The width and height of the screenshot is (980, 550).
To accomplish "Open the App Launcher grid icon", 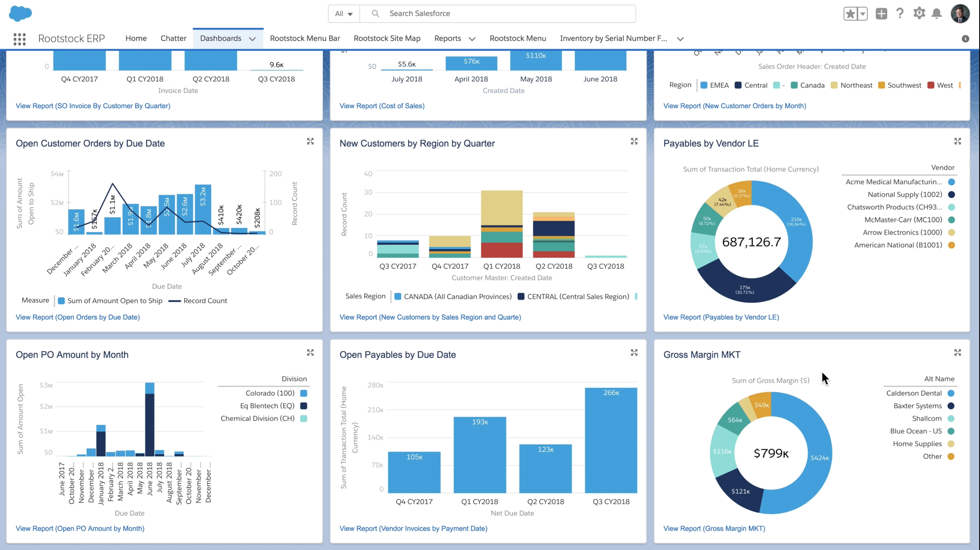I will (19, 39).
